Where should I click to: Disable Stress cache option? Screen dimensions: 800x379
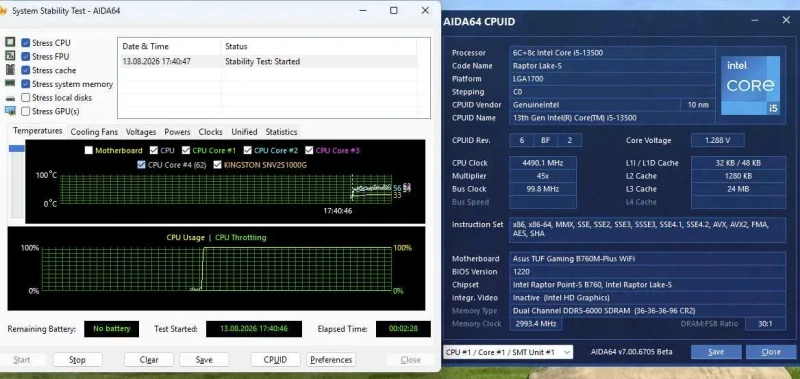point(26,70)
